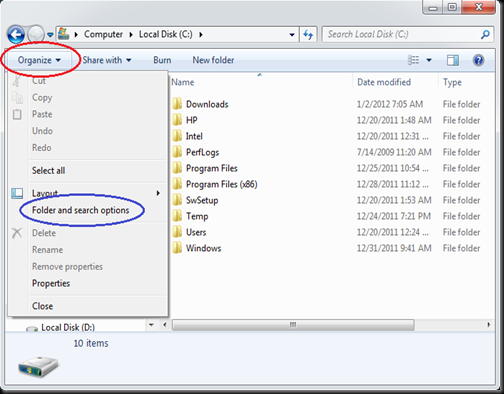Click the date 12/31/2011 9:41 AM
This screenshot has width=504, height=394.
point(394,248)
